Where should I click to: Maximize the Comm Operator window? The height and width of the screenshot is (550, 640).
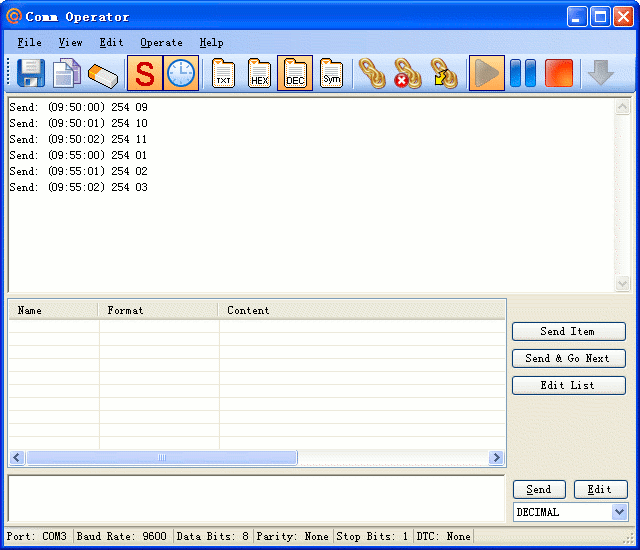click(x=600, y=17)
